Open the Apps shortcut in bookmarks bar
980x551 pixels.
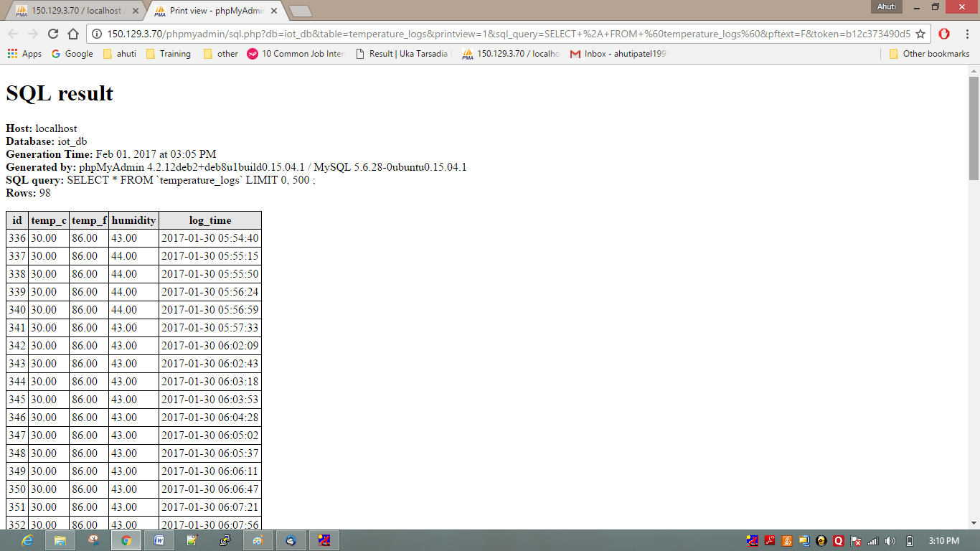click(x=24, y=54)
